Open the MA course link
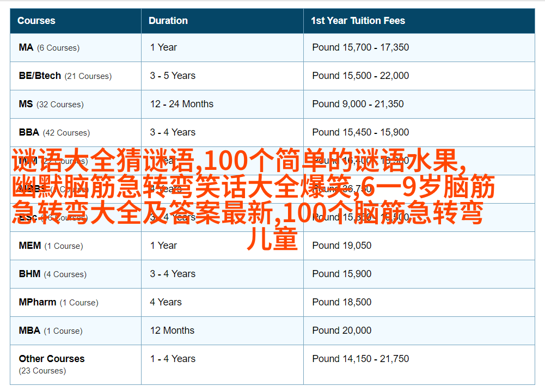The image size is (545, 392). (x=26, y=47)
